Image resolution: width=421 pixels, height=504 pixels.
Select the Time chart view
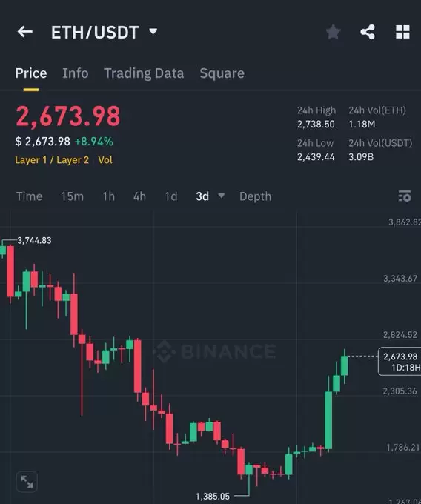(x=29, y=196)
